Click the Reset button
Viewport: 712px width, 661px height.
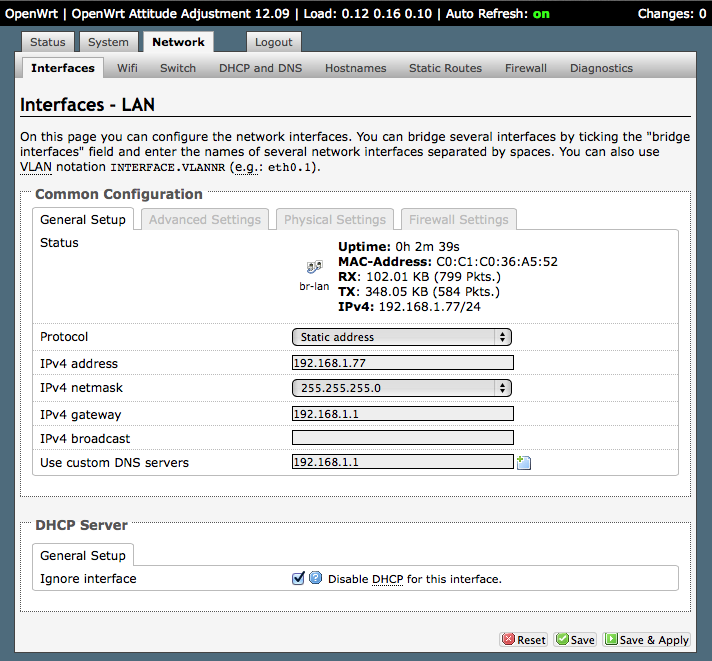(524, 640)
